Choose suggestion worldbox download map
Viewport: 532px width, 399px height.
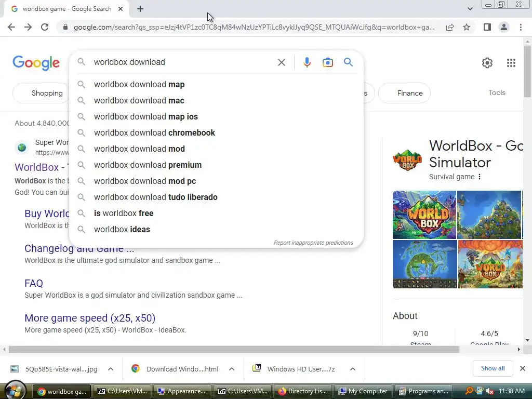click(x=216, y=85)
